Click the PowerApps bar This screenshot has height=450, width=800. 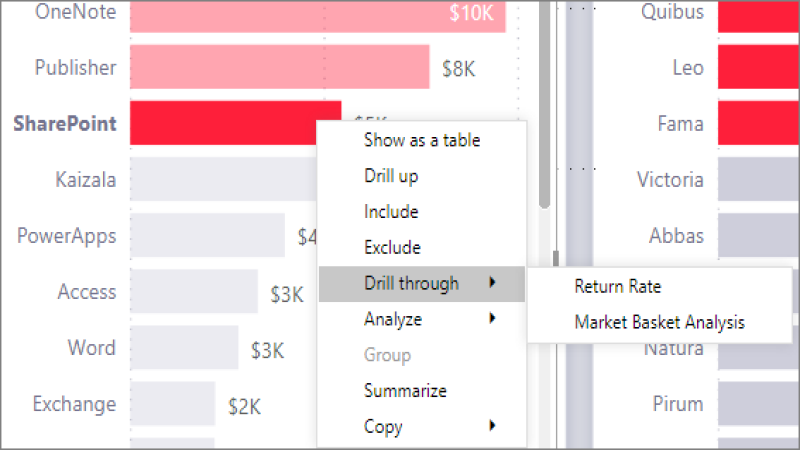click(207, 235)
